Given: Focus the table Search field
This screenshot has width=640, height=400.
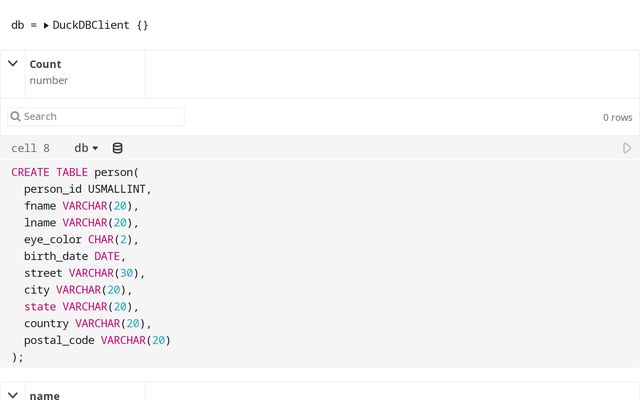Looking at the screenshot, I should (x=100, y=117).
